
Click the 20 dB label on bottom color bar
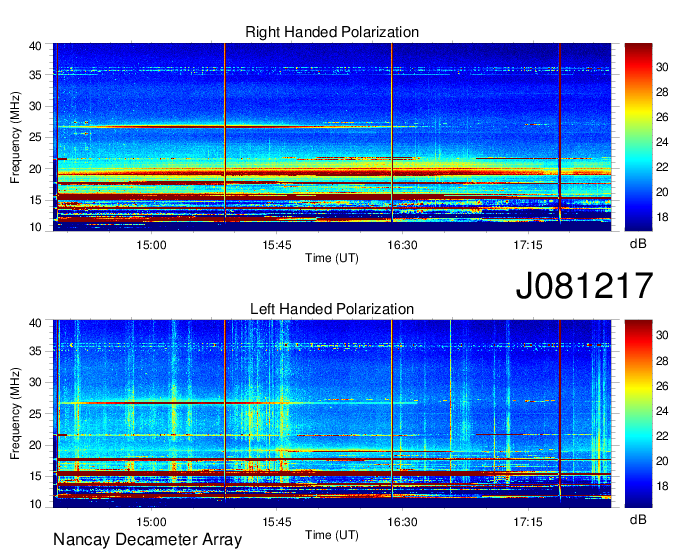pyautogui.click(x=662, y=461)
